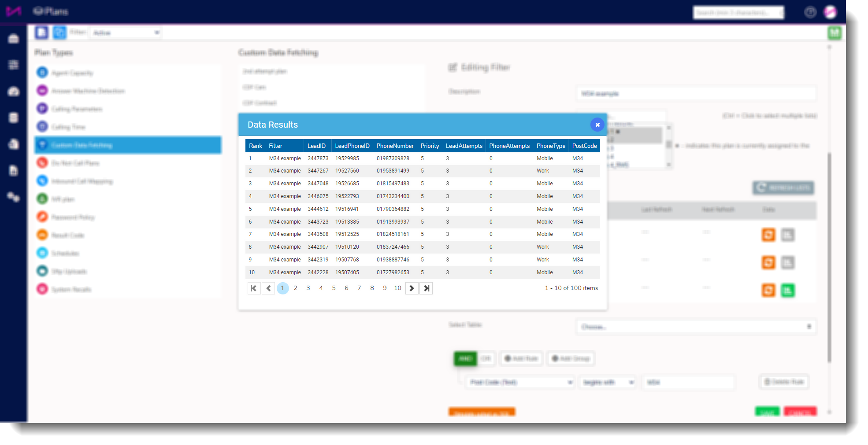Open the database icon in left sidebar
This screenshot has height=445, width=868.
coord(14,118)
